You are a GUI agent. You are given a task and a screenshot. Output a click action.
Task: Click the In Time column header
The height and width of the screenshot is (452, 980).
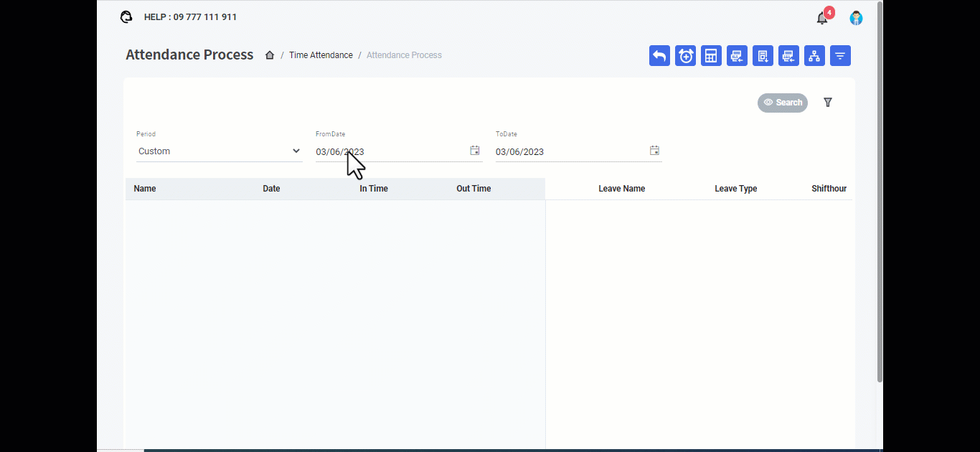tap(374, 189)
